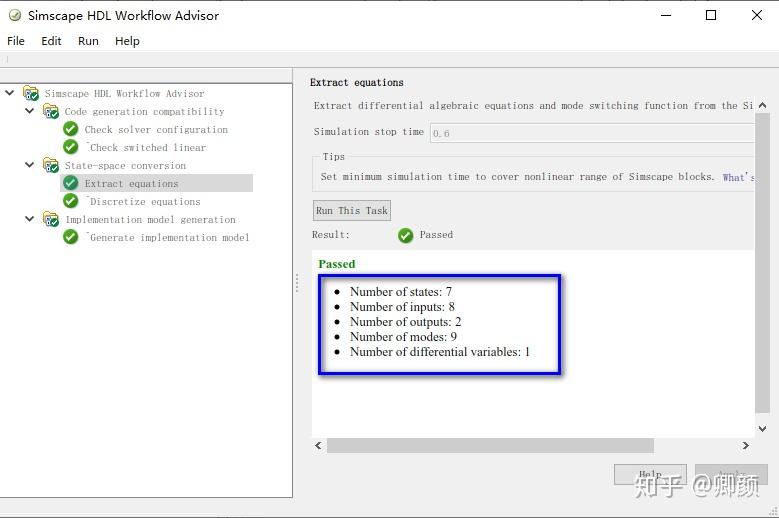Screen dimensions: 779x518
Task: Click the pane splitter handle dots
Action: tap(297, 283)
